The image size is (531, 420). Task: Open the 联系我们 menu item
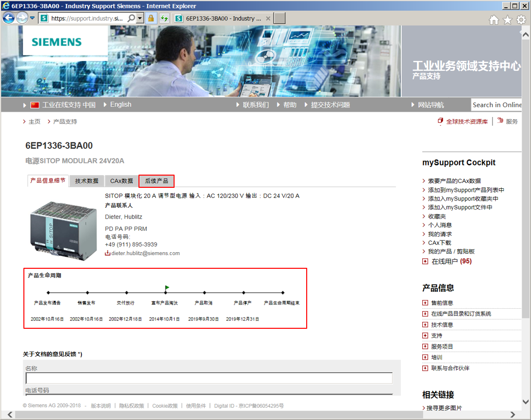tap(256, 105)
